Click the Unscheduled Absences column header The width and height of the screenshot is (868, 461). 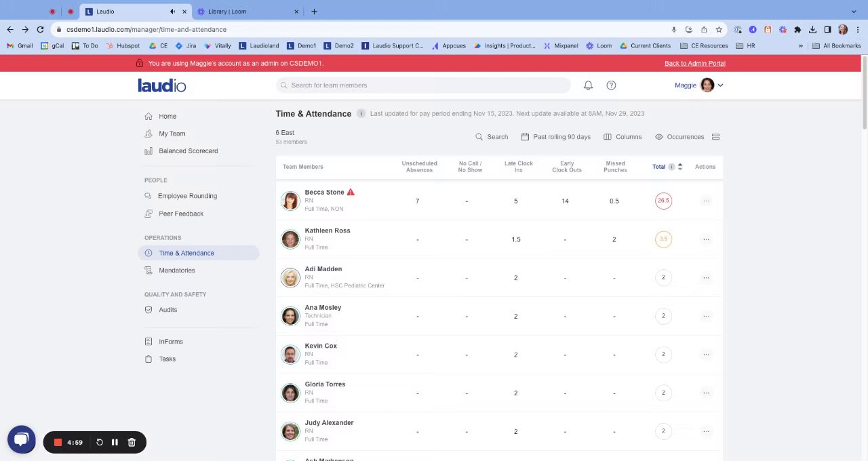[x=419, y=167]
